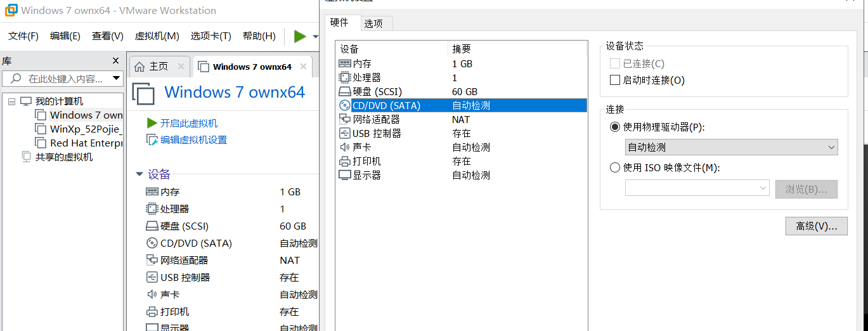Open the 文件(F) menu
Image resolution: width=868 pixels, height=331 pixels.
[x=23, y=36]
